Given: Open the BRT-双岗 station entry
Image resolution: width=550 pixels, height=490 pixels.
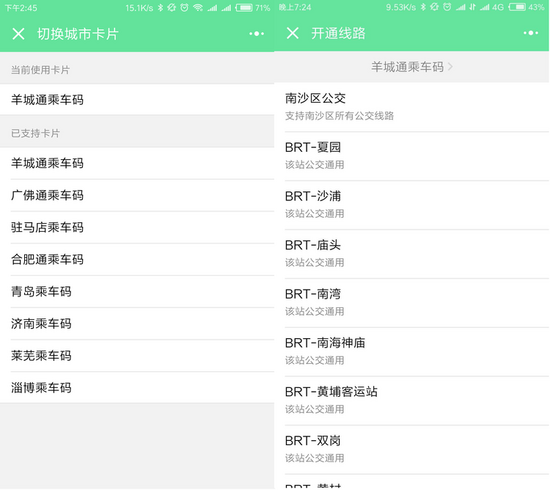Looking at the screenshot, I should click(x=412, y=450).
